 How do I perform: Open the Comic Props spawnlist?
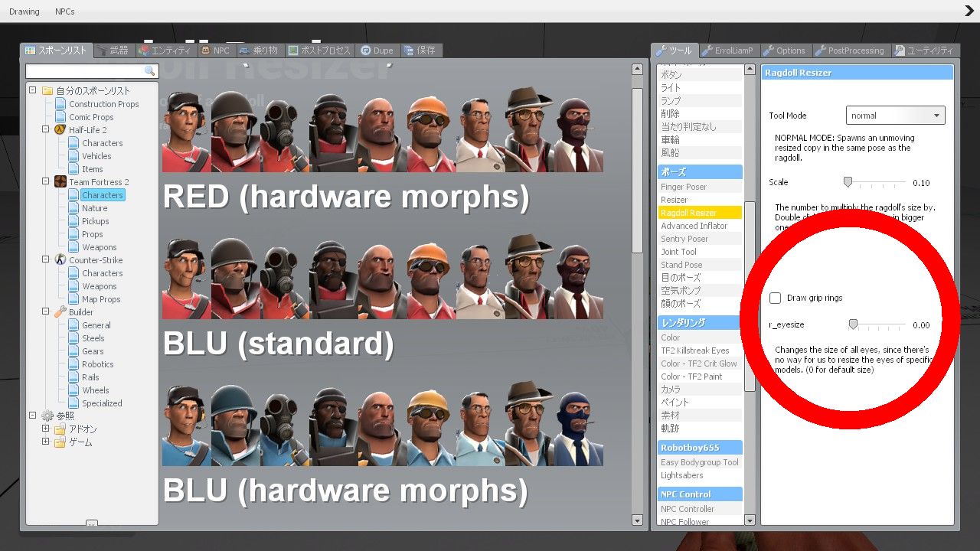point(91,117)
